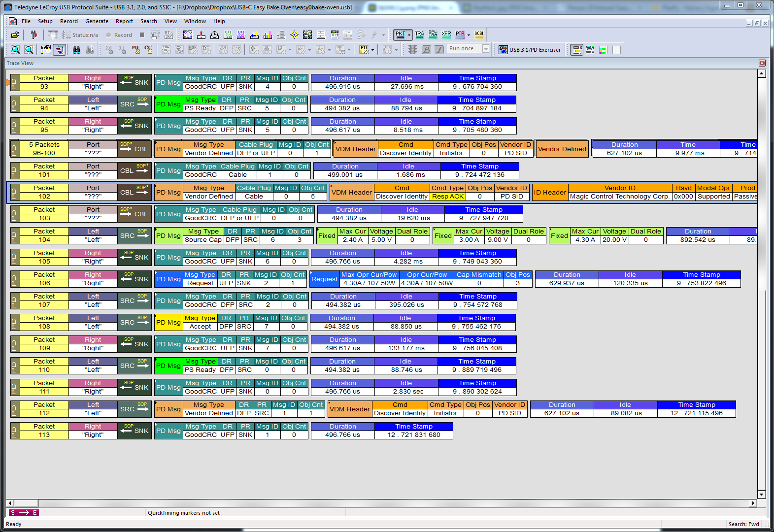Expand the ID Header field in packet 102
774x532 pixels.
coord(550,192)
